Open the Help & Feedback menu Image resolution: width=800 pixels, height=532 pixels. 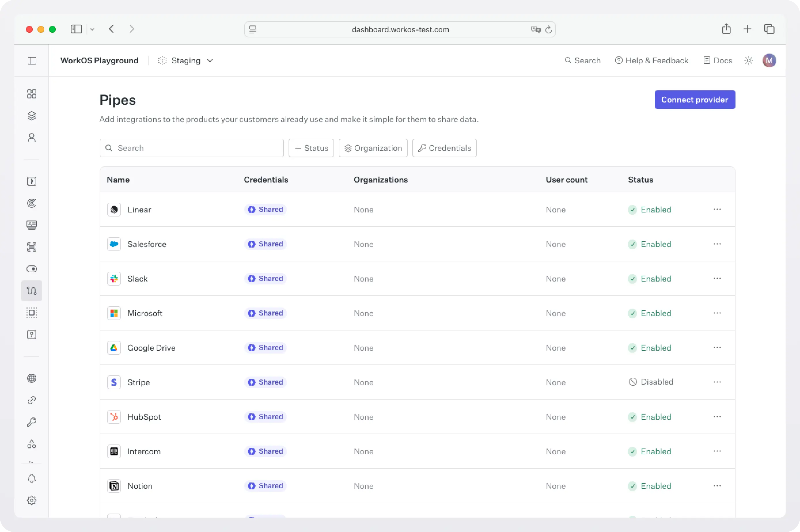(x=651, y=60)
